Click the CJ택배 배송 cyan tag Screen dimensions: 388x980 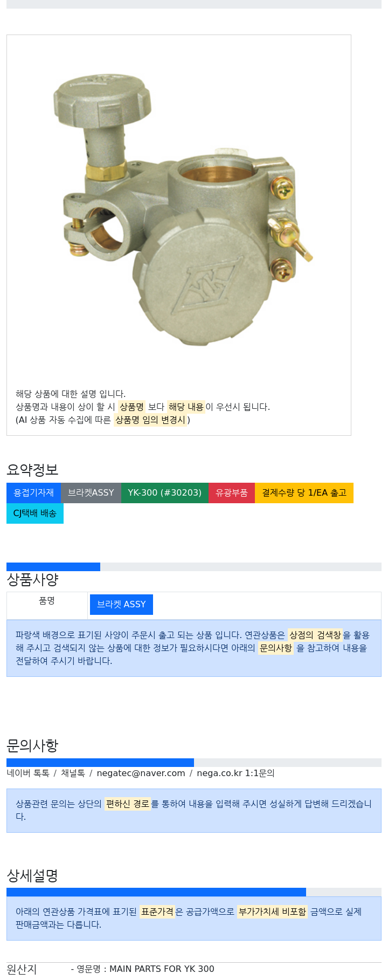35,513
